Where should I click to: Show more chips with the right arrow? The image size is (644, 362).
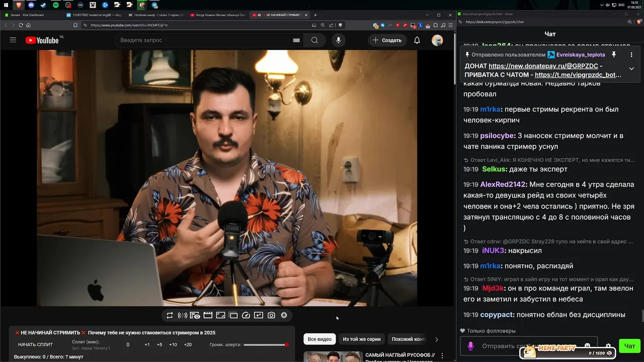pyautogui.click(x=436, y=339)
